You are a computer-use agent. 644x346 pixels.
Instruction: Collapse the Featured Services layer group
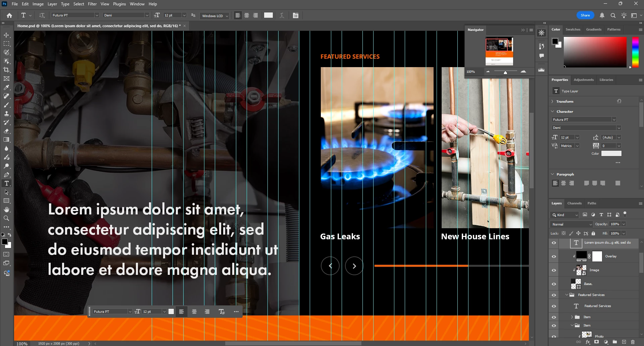567,295
